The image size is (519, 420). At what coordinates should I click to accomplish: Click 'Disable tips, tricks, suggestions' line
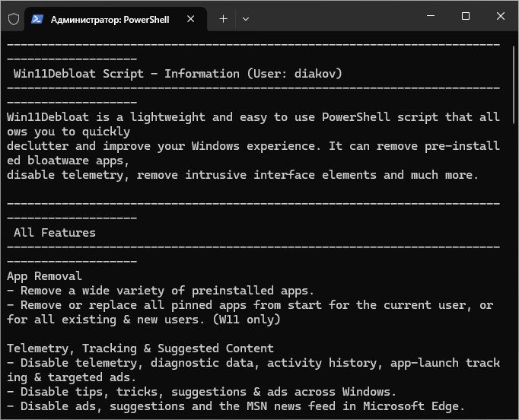[x=202, y=392]
